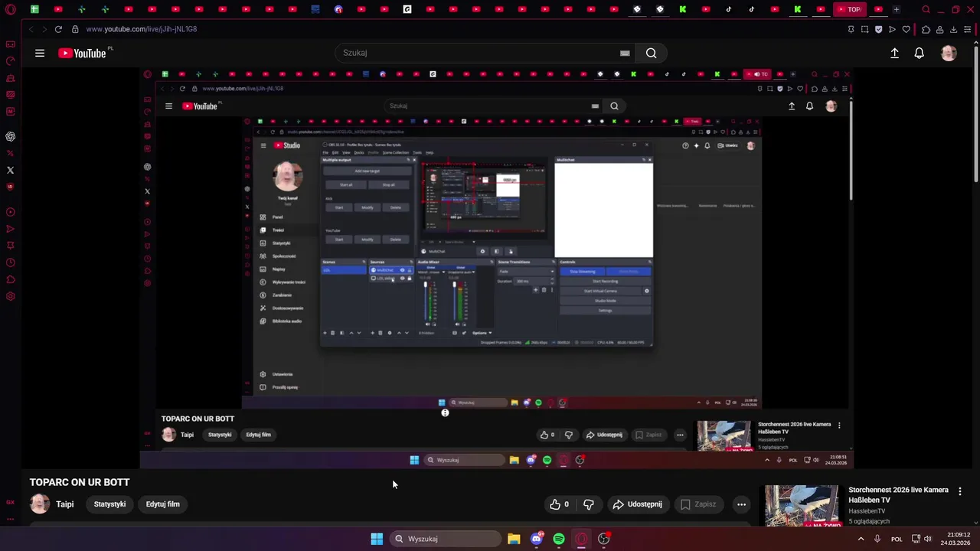Open Storchennest 2026 live video thumbnail
This screenshot has height=551, width=980.
(x=802, y=506)
